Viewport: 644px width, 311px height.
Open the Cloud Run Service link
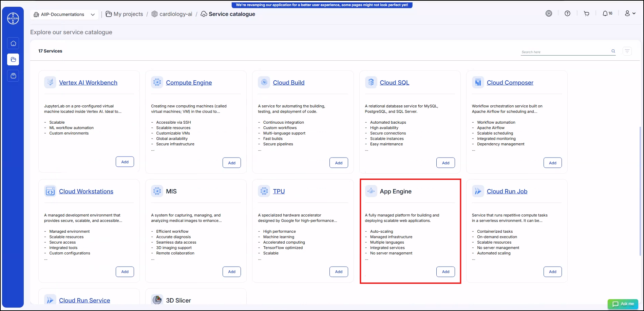point(84,300)
